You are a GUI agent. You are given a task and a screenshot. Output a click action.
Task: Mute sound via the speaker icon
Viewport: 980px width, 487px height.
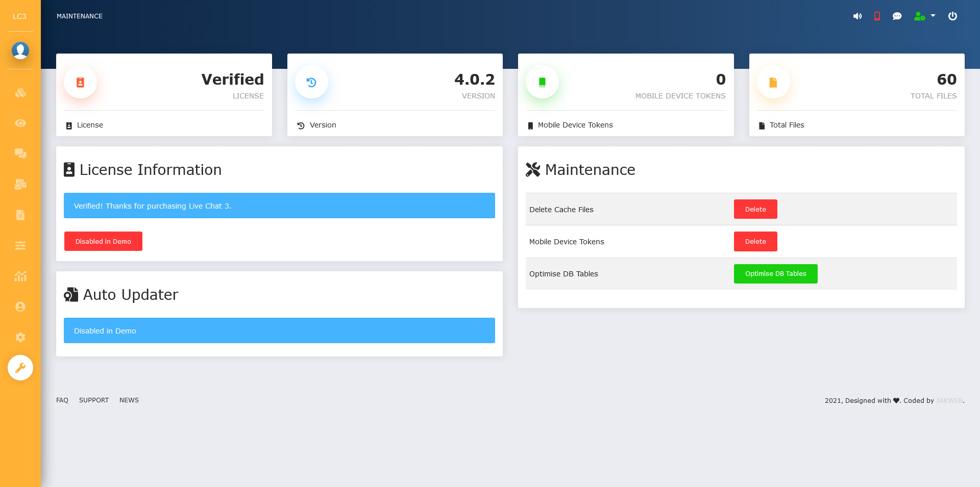tap(857, 16)
